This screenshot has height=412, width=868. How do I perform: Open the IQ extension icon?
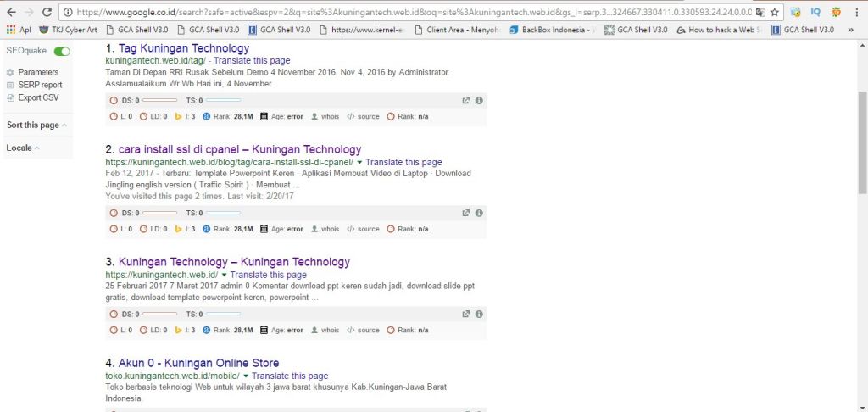tap(815, 12)
